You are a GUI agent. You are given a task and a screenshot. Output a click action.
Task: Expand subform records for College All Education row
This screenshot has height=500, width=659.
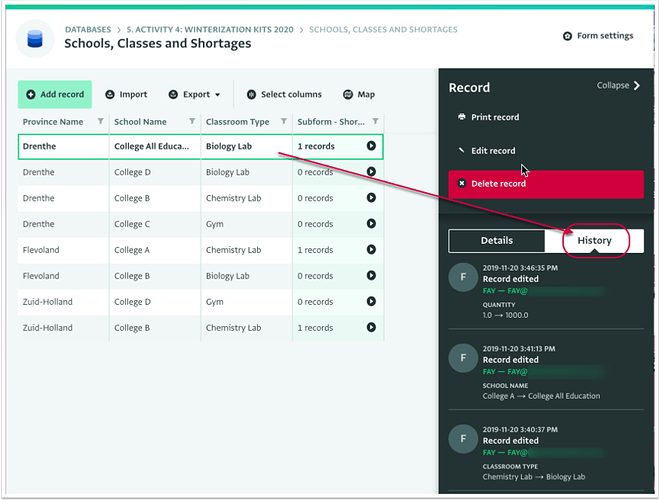[x=371, y=147]
